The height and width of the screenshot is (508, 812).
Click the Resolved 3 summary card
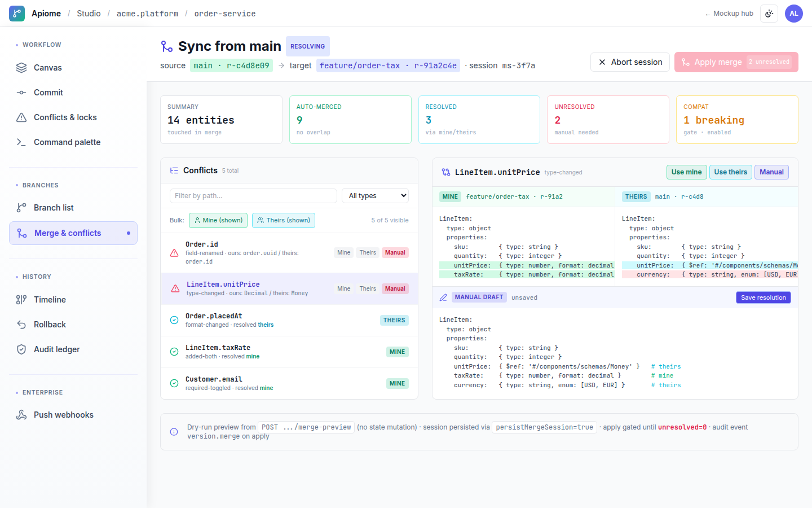coord(479,120)
